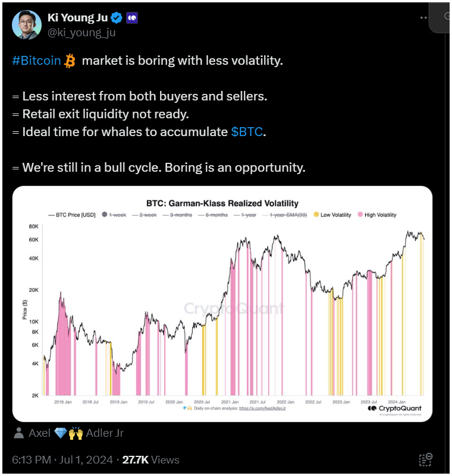Screen dimensions: 452x476
Task: Click the CryptoQuant logo in the chart corner
Action: pos(394,408)
